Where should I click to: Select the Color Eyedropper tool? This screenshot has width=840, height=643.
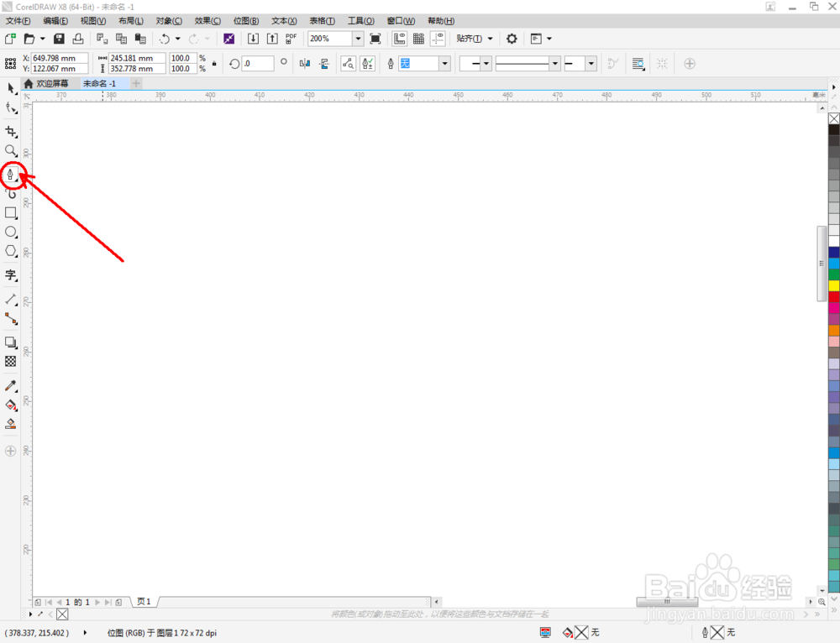point(11,386)
